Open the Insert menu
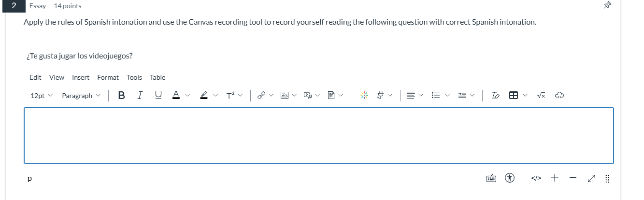Viewport: 644px width, 200px height. [x=81, y=77]
